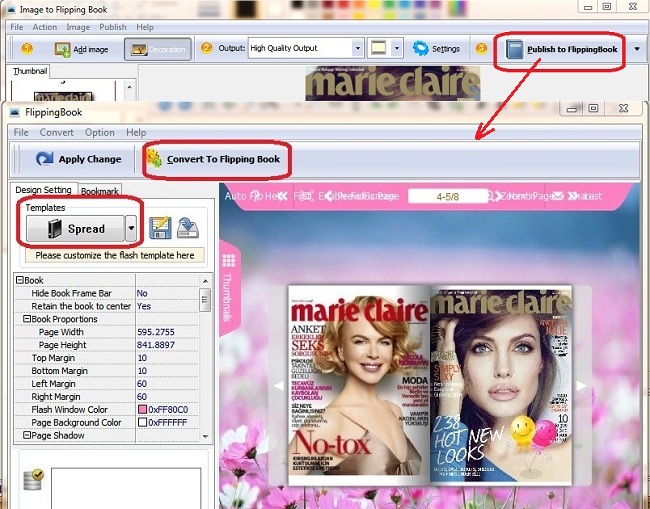Screen dimensions: 650x509
Task: Switch to the Bookmark tab
Action: [x=99, y=191]
